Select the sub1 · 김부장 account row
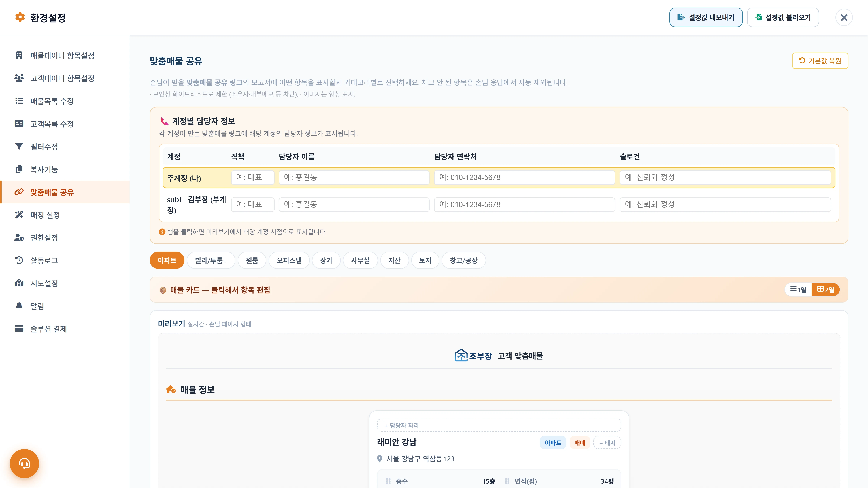The width and height of the screenshot is (868, 488). 499,205
